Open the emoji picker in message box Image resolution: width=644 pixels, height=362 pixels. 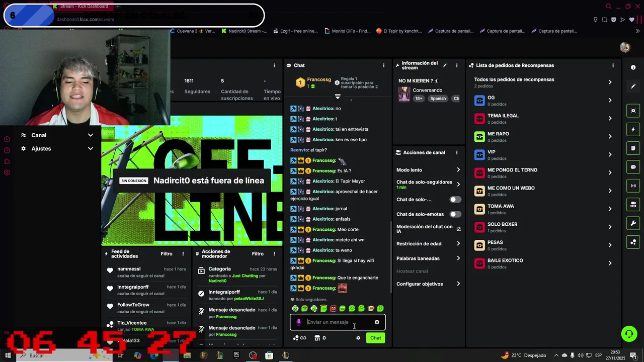coord(377,322)
